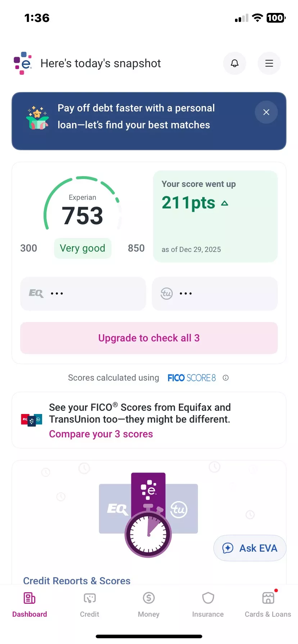
Task: Open the Cards & Loans tab
Action: click(x=268, y=604)
